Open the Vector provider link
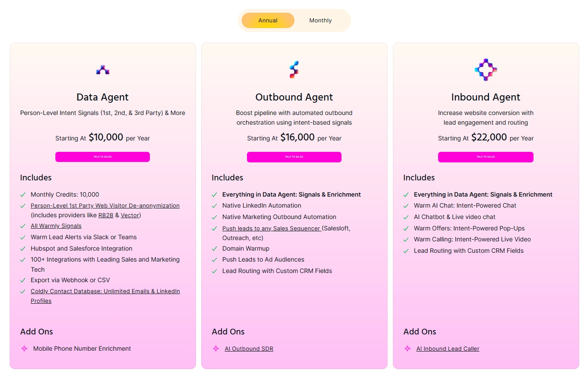The image size is (588, 377). 130,215
